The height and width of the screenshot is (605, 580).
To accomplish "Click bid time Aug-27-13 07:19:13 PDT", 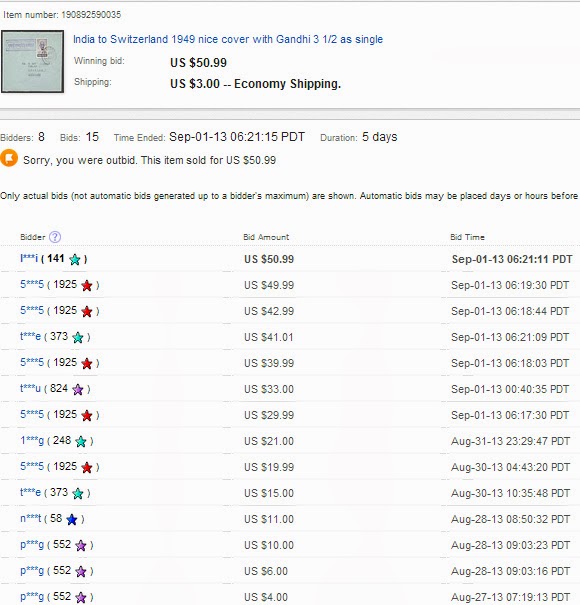I will click(x=511, y=597).
